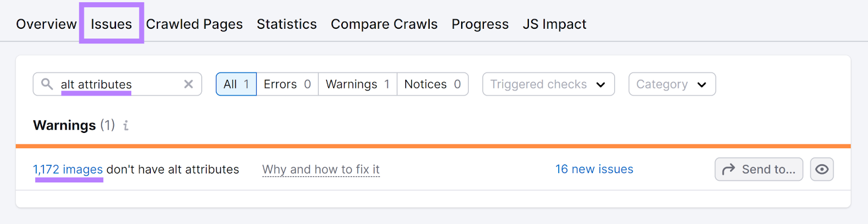Switch to Notices filter

click(432, 84)
